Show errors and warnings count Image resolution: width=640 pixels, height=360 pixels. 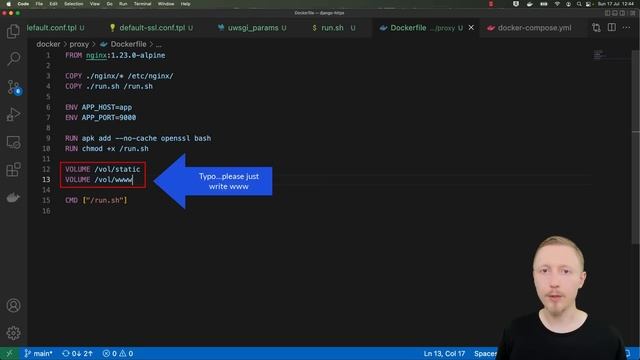pyautogui.click(x=118, y=353)
